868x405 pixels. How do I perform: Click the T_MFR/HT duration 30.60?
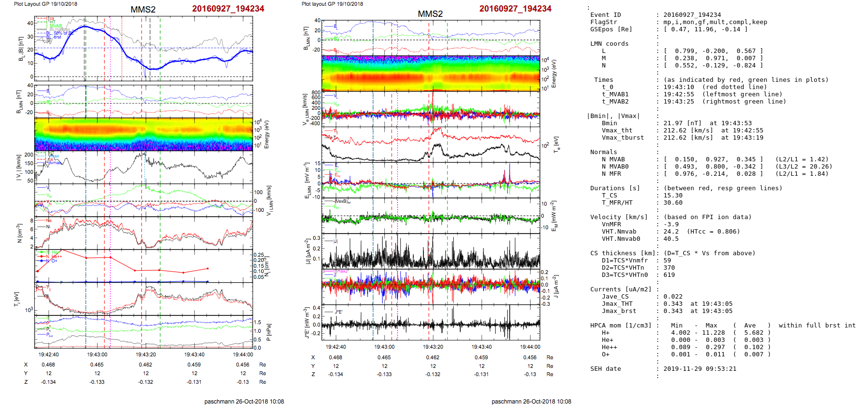coord(673,203)
